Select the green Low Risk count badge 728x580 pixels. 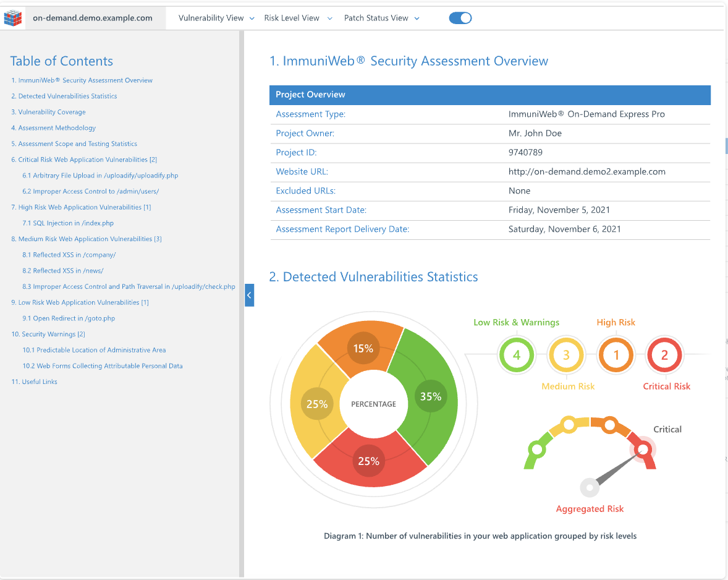pos(517,355)
